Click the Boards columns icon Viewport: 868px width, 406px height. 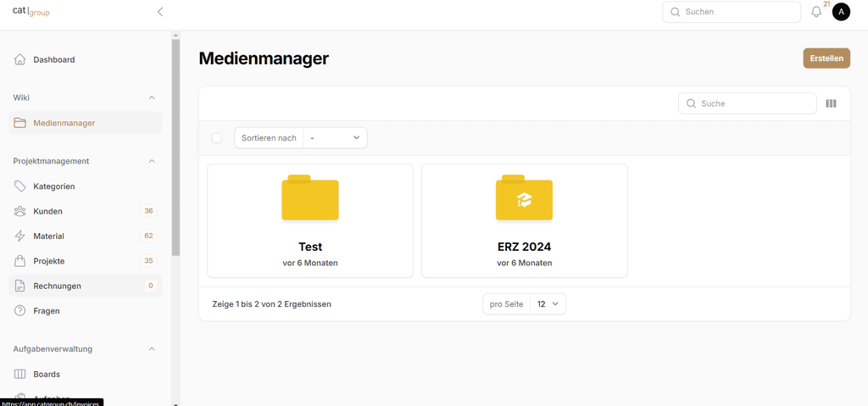20,374
